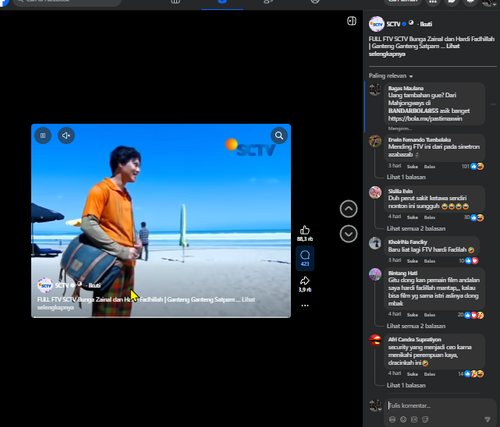Expand Lihat semua 2 balasan under Bintang Hati's comment
The image size is (500, 427).
416,326
